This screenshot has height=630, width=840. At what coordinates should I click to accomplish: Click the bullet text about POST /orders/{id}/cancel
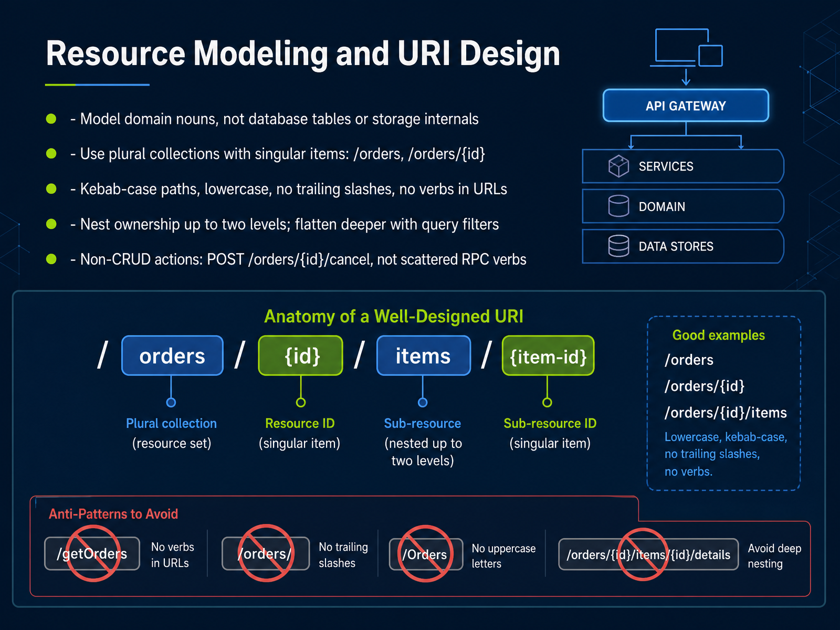[x=298, y=259]
